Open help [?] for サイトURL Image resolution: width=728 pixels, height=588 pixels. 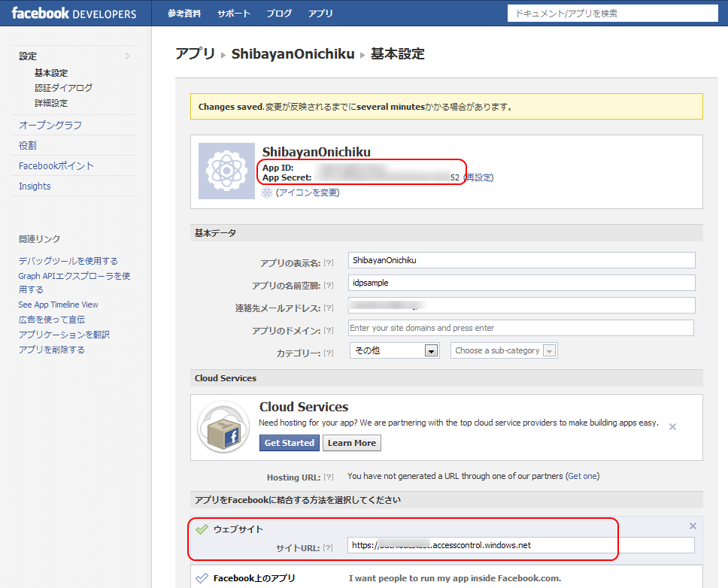pos(328,547)
